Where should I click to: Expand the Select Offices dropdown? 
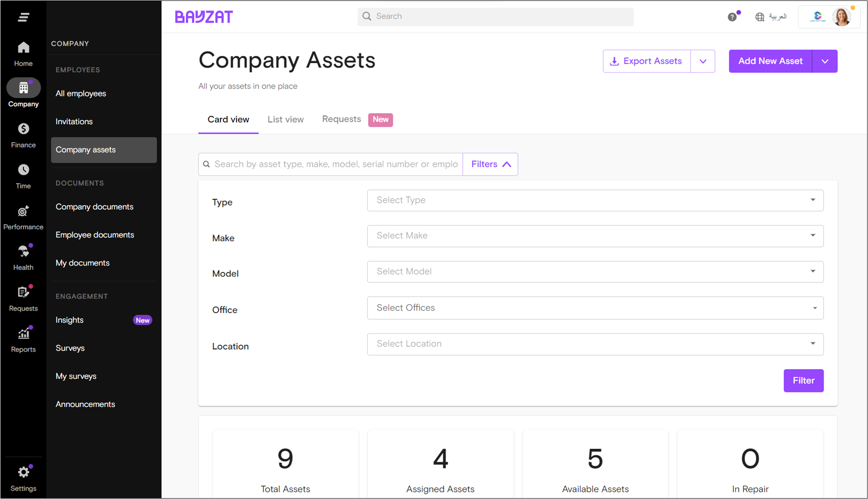pyautogui.click(x=594, y=308)
